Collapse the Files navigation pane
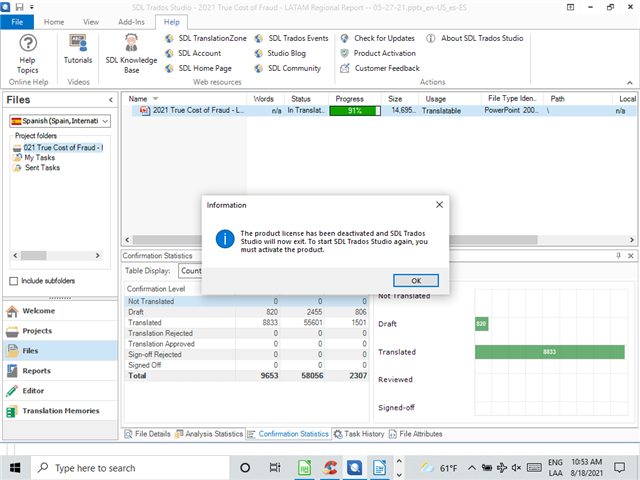This screenshot has height=480, width=640. click(x=111, y=100)
